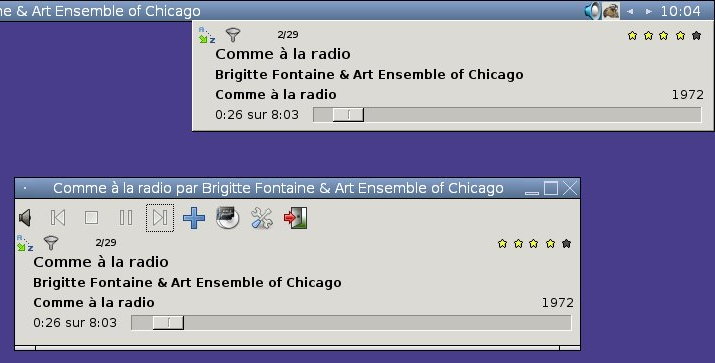Set first star rating in tray popup

click(x=632, y=36)
